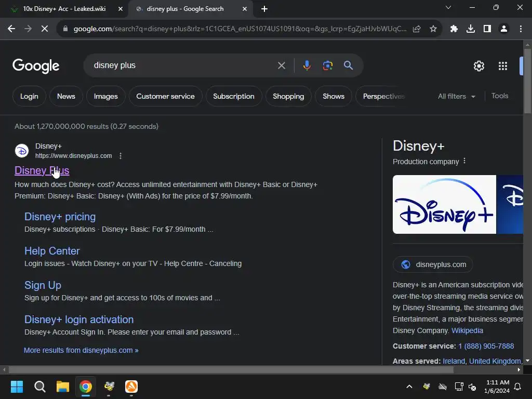Submit search with the magnifier icon

coord(348,65)
